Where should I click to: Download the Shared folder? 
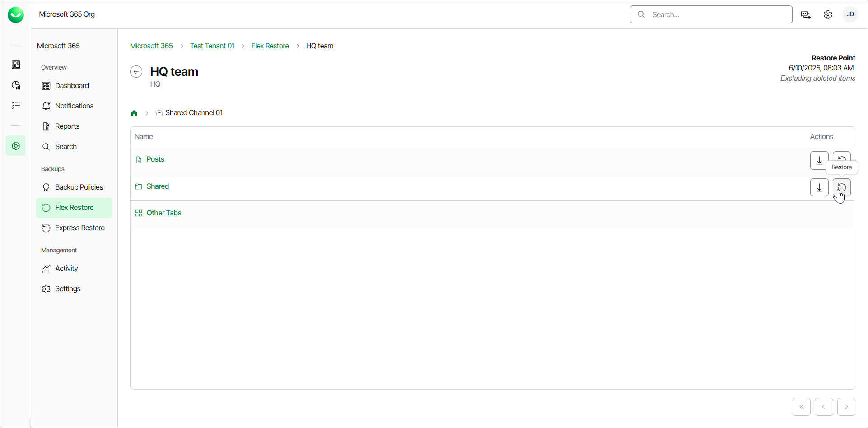[819, 187]
